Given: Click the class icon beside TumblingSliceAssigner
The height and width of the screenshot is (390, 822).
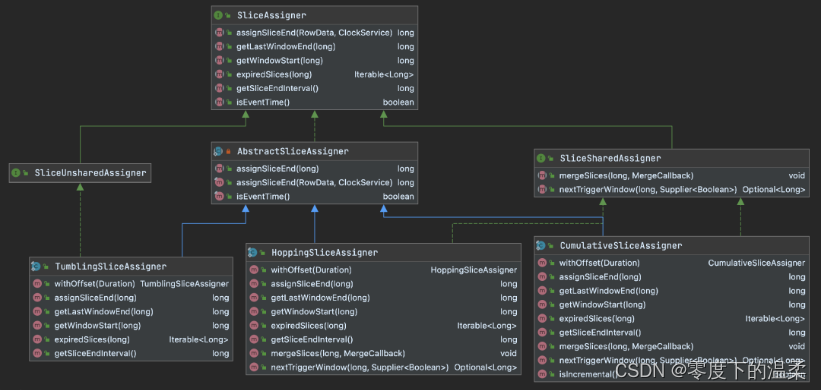Looking at the screenshot, I should click(36, 266).
